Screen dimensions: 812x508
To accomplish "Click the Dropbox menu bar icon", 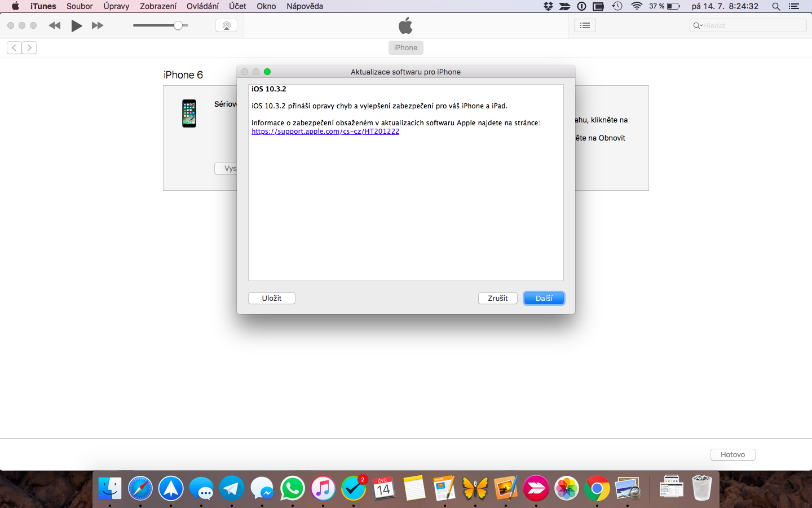I will 548,6.
